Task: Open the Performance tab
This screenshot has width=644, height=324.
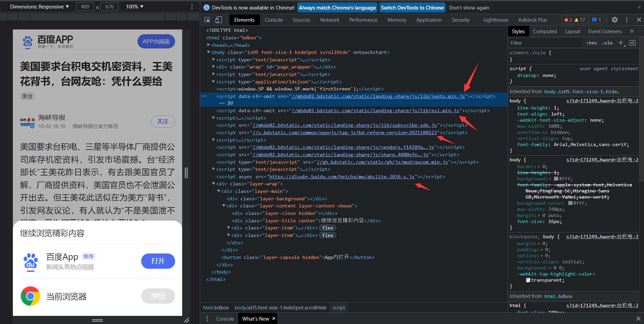Action: [x=363, y=20]
